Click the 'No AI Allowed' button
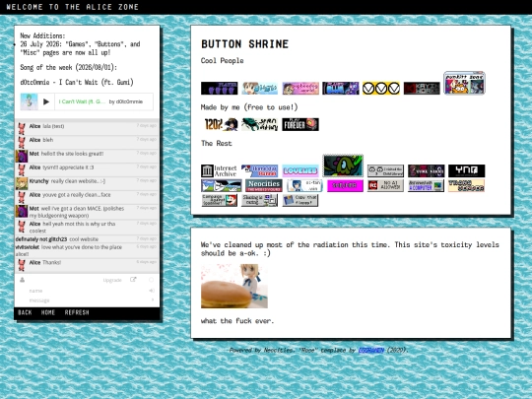 tap(385, 185)
